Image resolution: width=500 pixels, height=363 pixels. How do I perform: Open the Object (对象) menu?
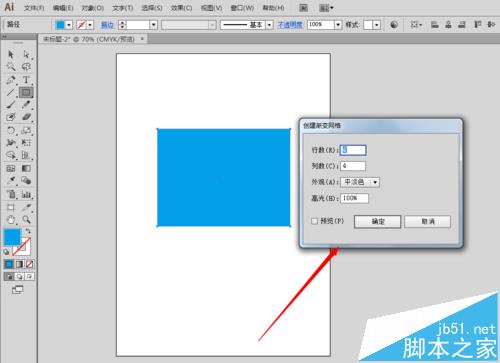coord(93,8)
